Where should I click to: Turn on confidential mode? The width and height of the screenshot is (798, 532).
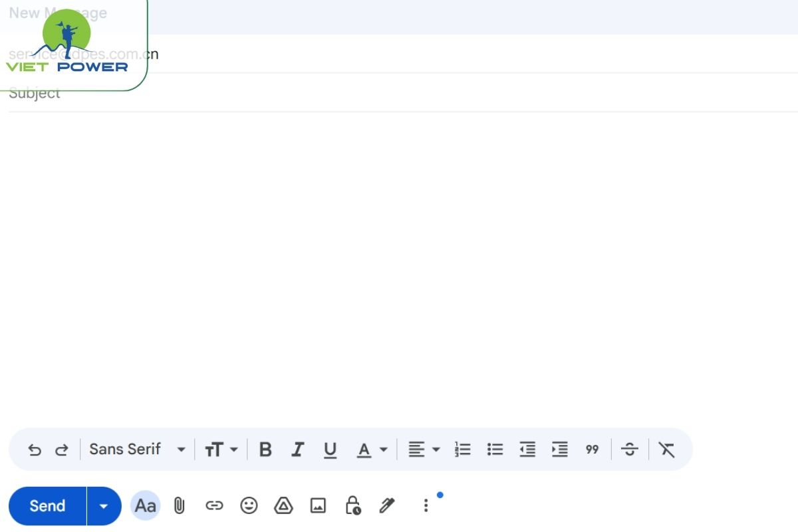click(x=352, y=505)
